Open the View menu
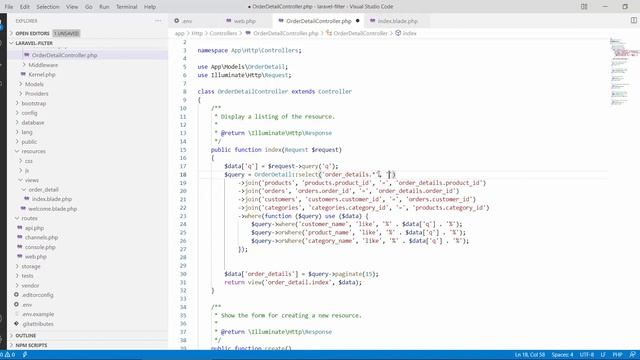Viewport: 640px width, 360px height. (x=72, y=7)
